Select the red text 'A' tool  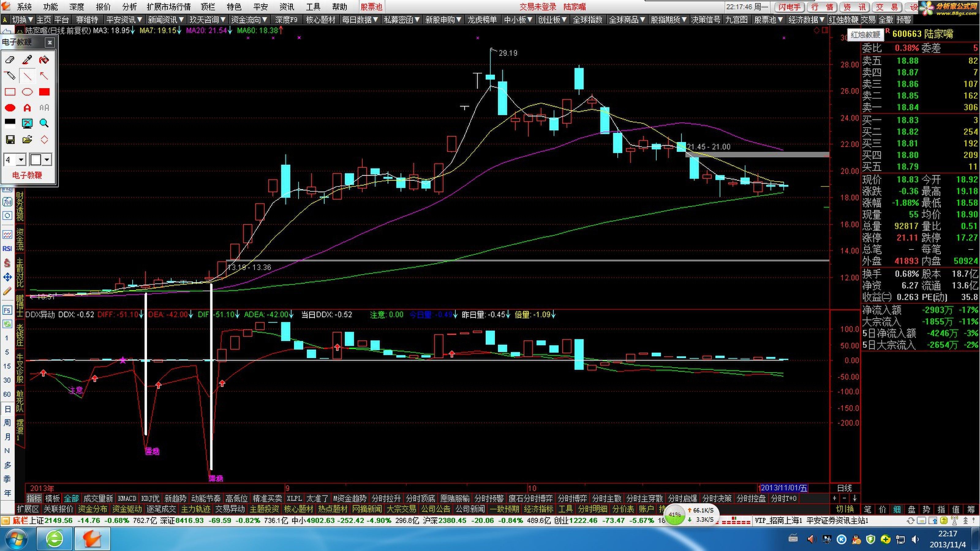[x=27, y=108]
